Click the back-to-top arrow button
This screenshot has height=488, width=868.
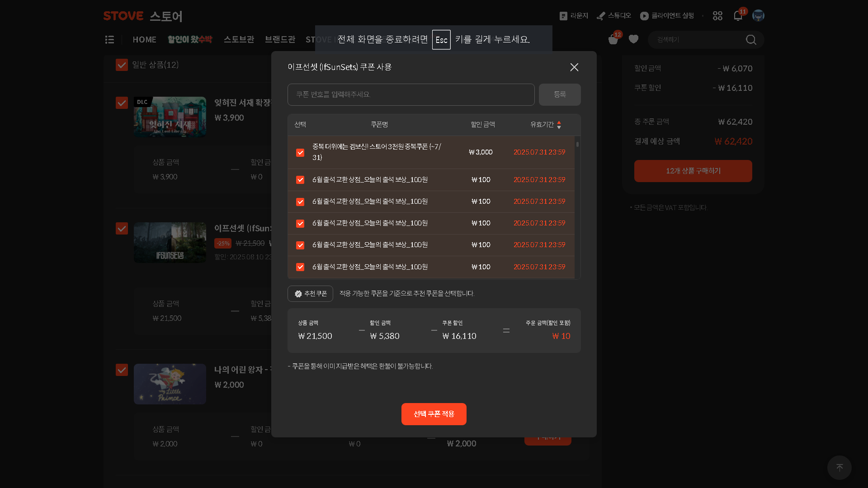point(840,467)
